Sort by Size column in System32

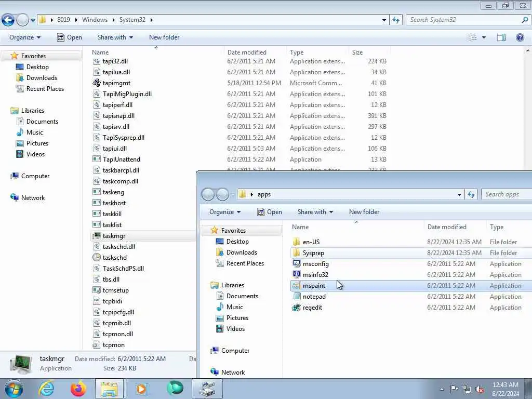click(357, 52)
